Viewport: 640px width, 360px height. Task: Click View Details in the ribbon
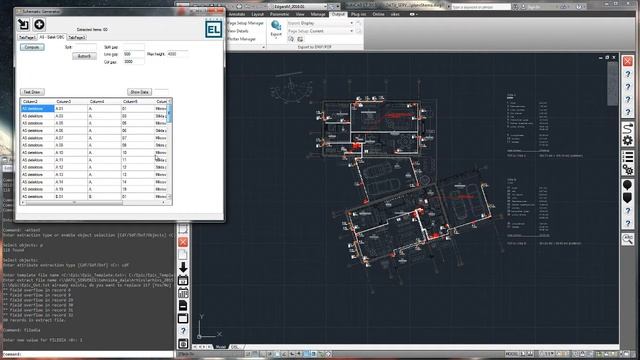coord(238,31)
